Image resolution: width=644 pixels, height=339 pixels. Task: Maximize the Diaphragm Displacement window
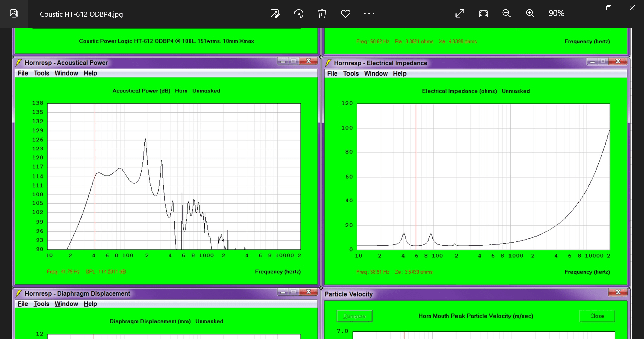click(x=293, y=292)
